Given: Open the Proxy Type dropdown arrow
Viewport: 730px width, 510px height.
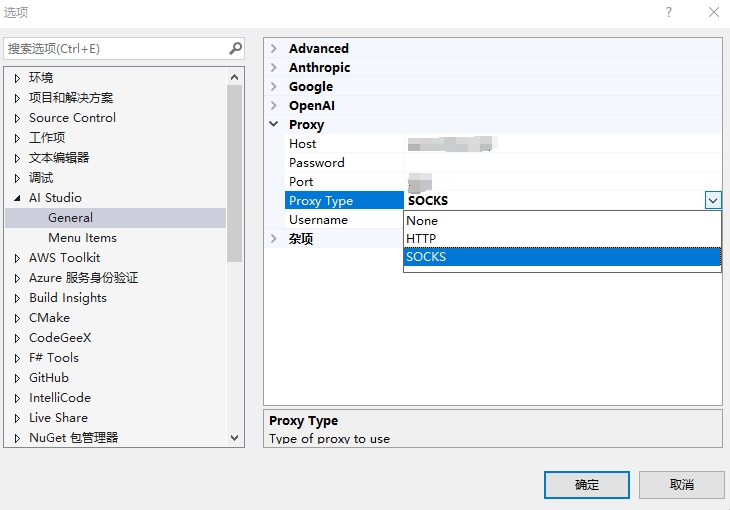Looking at the screenshot, I should click(712, 200).
